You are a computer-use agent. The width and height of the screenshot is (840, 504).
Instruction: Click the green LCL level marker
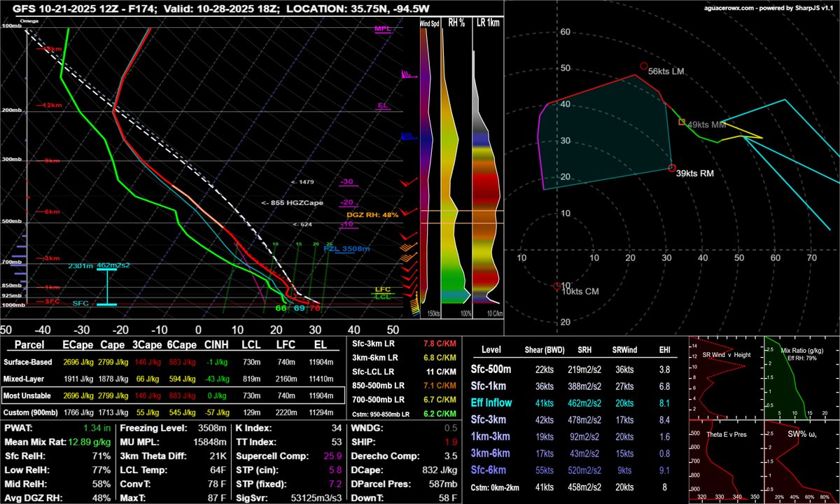coord(383,297)
